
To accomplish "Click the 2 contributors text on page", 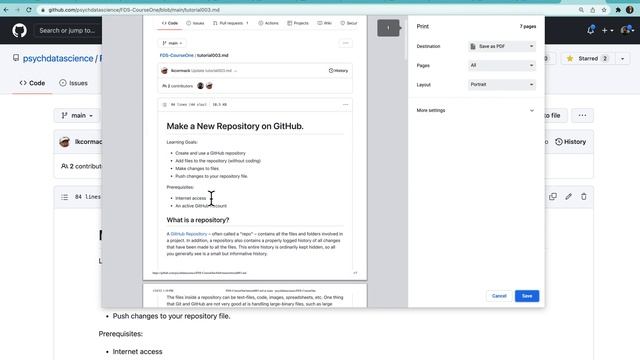I will click(x=81, y=167).
